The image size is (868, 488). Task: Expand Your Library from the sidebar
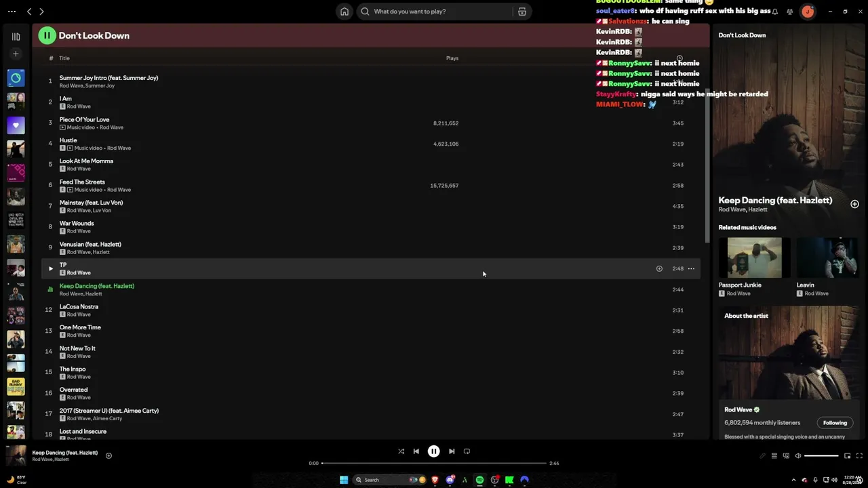coord(16,37)
